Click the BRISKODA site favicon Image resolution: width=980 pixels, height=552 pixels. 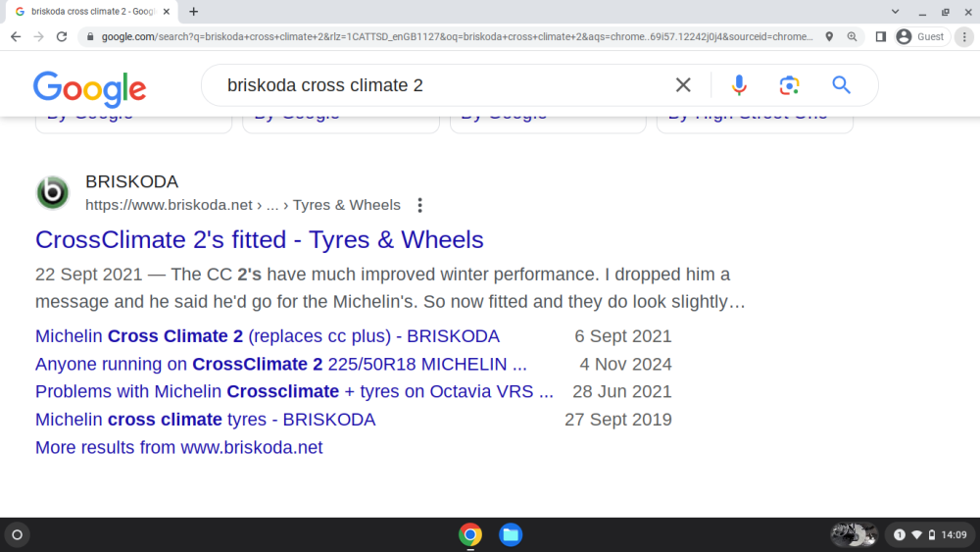[x=53, y=192]
